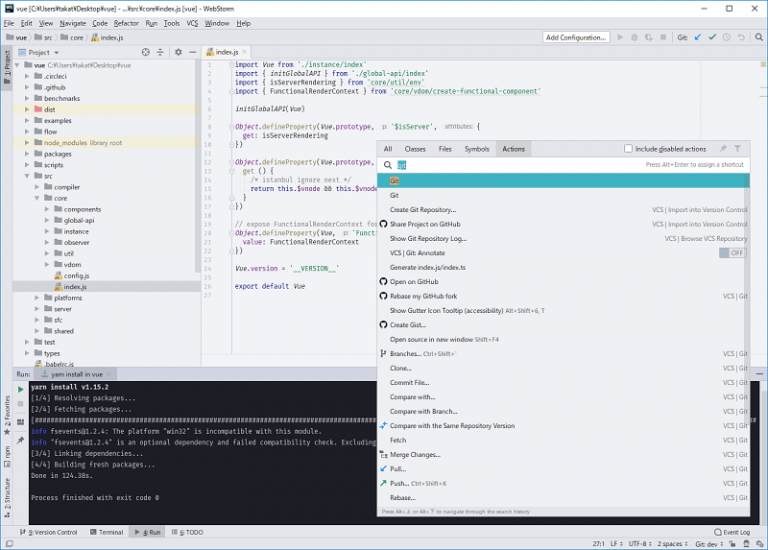Open Project panel settings gear

pyautogui.click(x=178, y=52)
